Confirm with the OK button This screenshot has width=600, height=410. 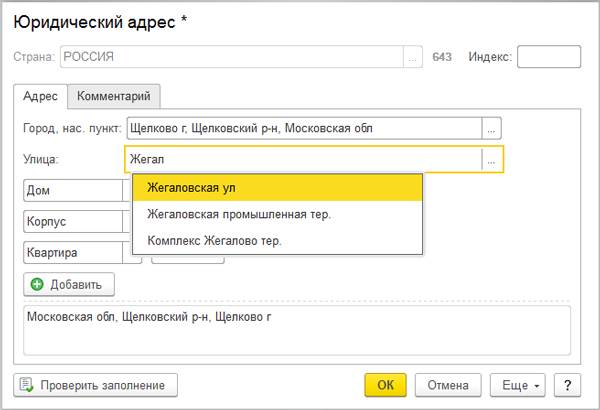[385, 385]
